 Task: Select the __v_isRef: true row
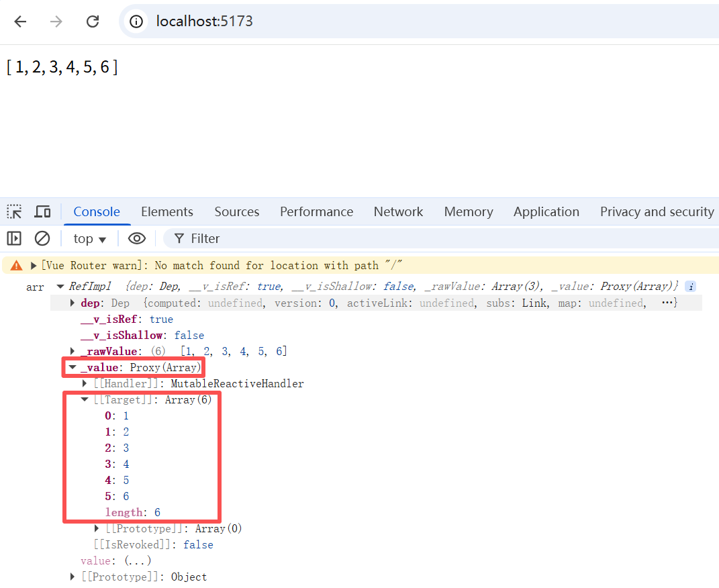pos(127,320)
